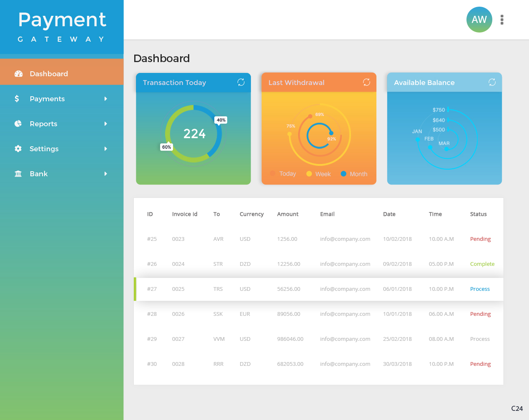This screenshot has height=420, width=529.
Task: Sort by the Currency column header
Action: click(x=251, y=214)
